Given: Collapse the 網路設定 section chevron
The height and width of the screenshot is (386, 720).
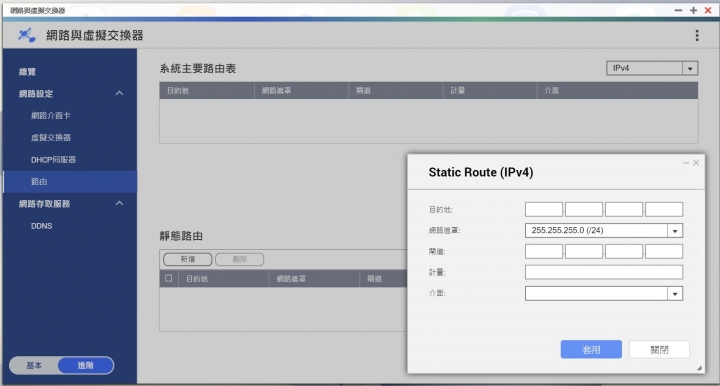Looking at the screenshot, I should (119, 93).
